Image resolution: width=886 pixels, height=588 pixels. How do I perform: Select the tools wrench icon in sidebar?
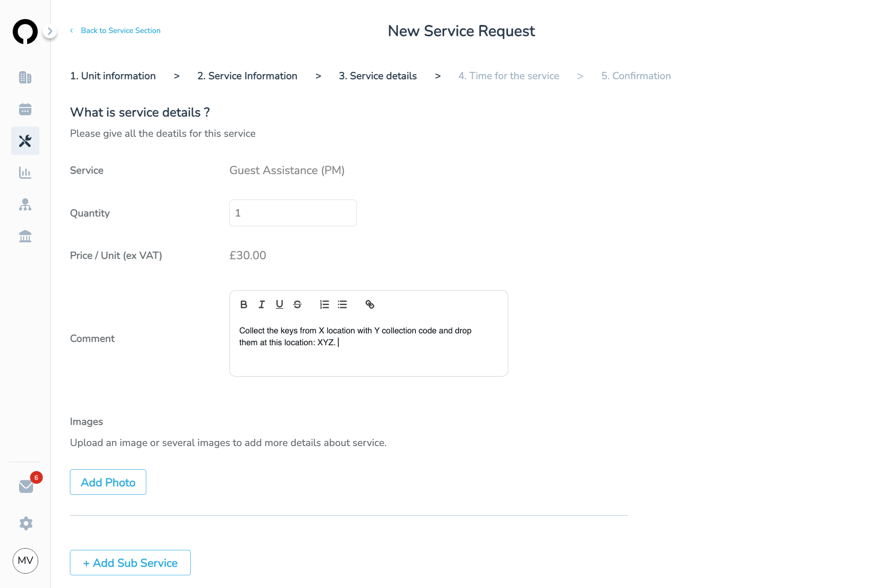coord(25,141)
